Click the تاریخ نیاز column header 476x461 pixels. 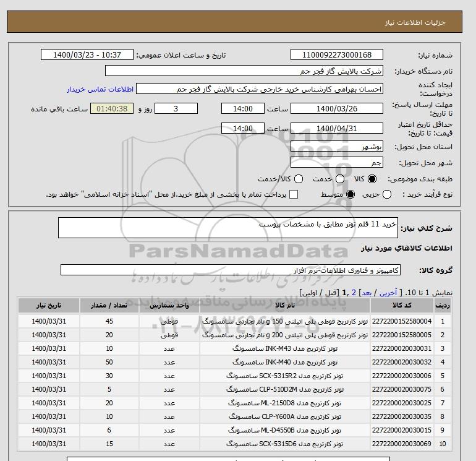(49, 306)
